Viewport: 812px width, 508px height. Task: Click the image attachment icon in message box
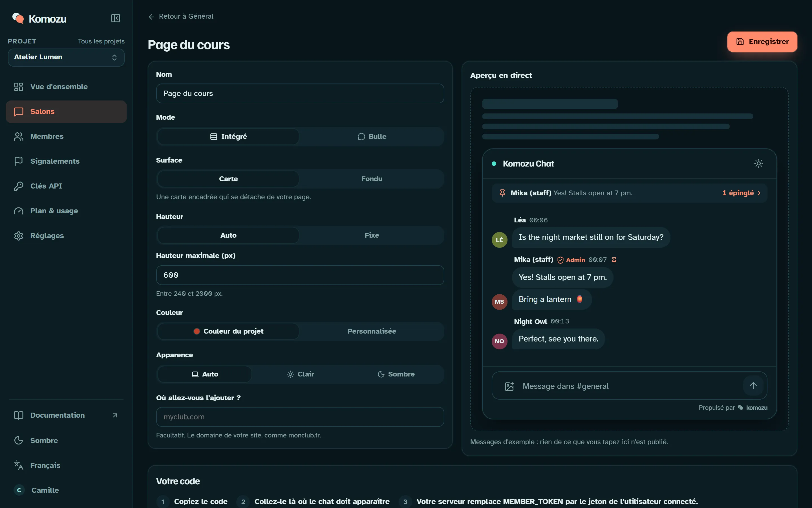[x=509, y=386]
